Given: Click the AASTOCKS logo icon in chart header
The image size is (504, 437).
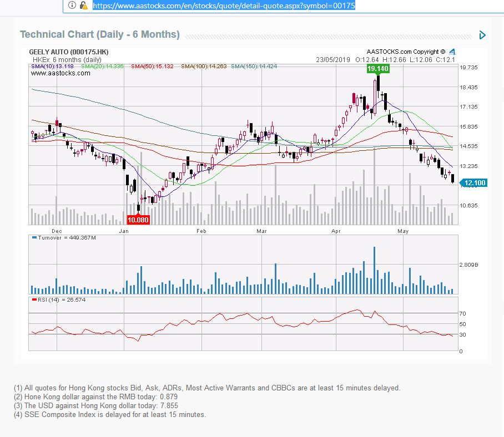Looking at the screenshot, I should (x=452, y=52).
